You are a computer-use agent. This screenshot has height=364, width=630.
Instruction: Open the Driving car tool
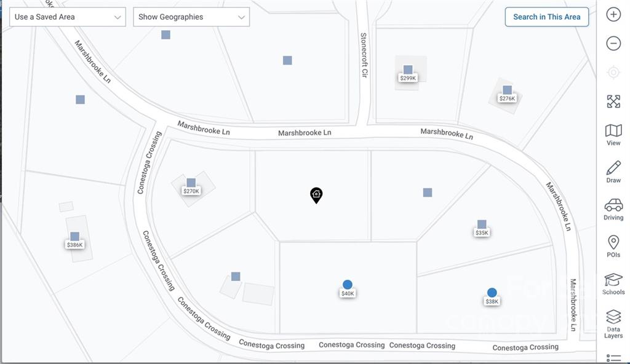tap(613, 209)
